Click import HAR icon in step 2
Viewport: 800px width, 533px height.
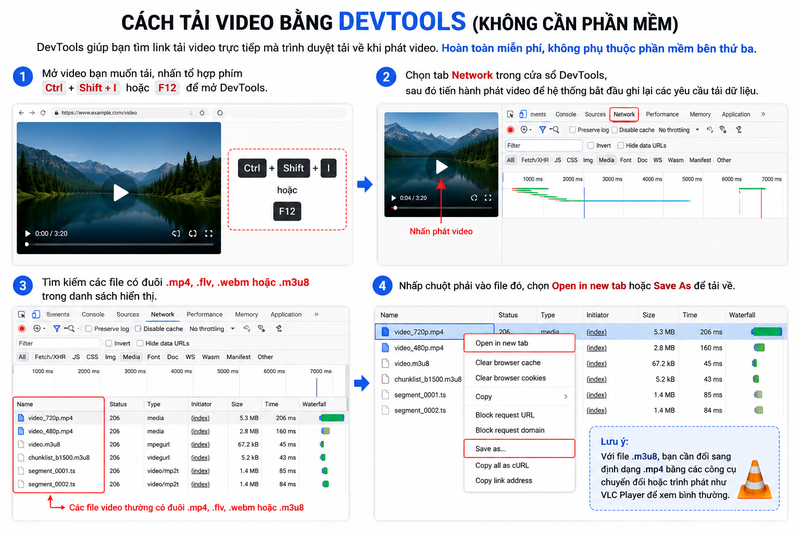(723, 130)
